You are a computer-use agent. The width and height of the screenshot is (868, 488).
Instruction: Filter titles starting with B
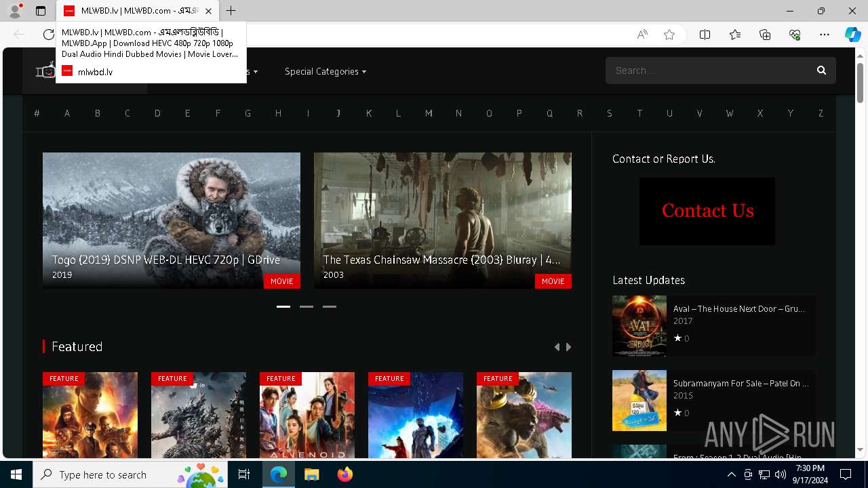97,113
